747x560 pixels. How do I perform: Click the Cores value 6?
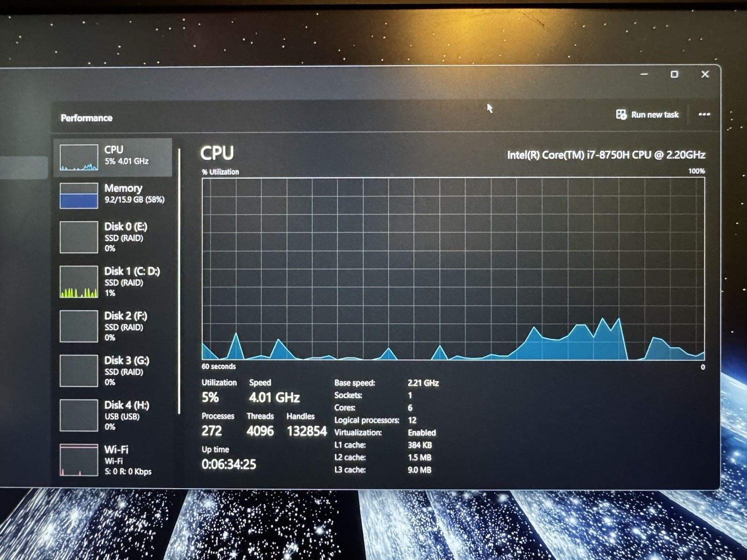point(410,408)
